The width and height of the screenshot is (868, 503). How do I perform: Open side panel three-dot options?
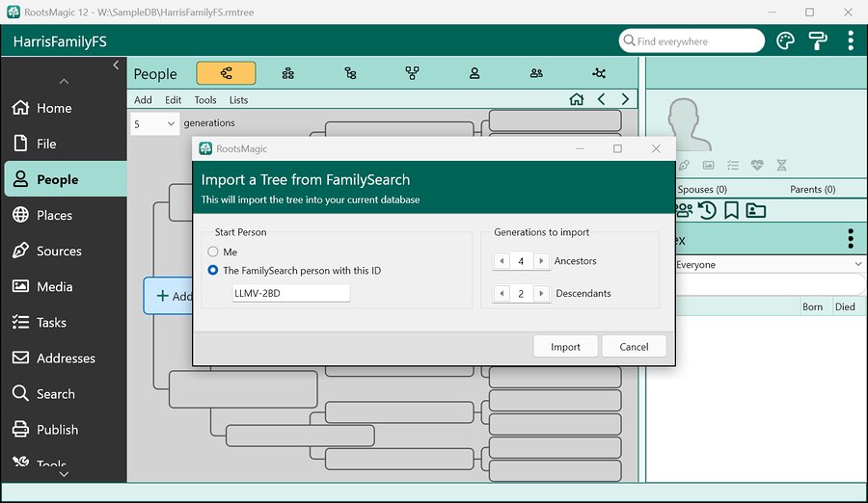pos(851,239)
